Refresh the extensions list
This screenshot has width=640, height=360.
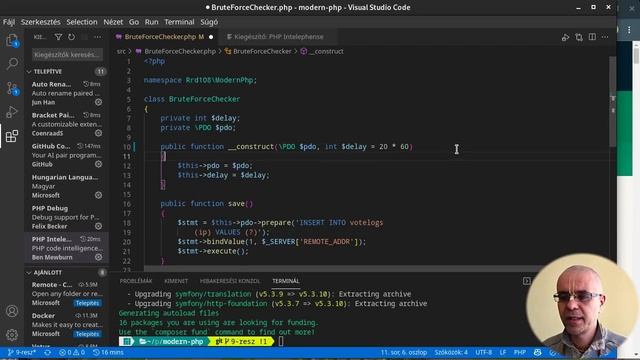71,37
